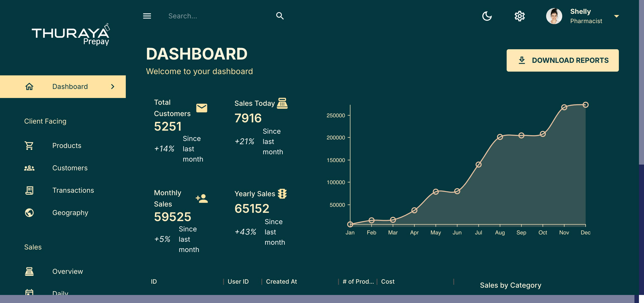644x303 pixels.
Task: Click the globe icon next to Geography
Action: [29, 213]
